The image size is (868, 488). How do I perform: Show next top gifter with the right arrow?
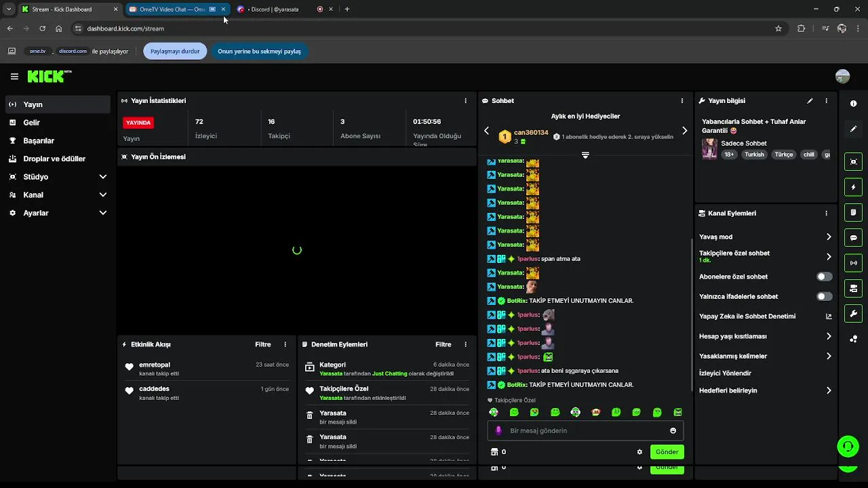684,131
